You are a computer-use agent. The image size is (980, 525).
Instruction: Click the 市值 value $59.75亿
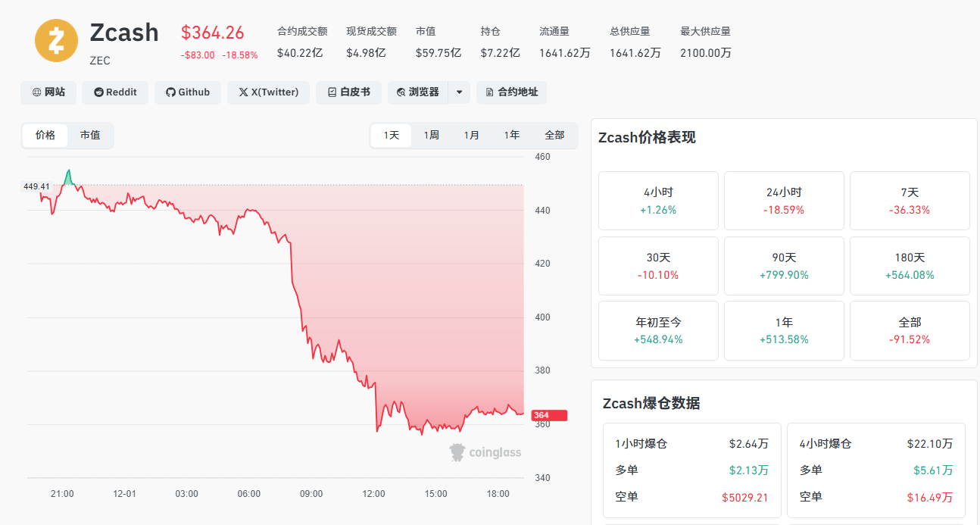439,53
